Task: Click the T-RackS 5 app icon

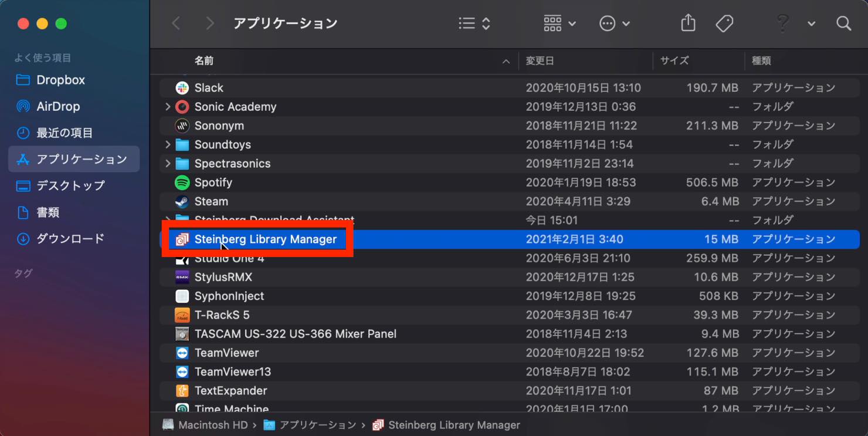Action: [182, 315]
